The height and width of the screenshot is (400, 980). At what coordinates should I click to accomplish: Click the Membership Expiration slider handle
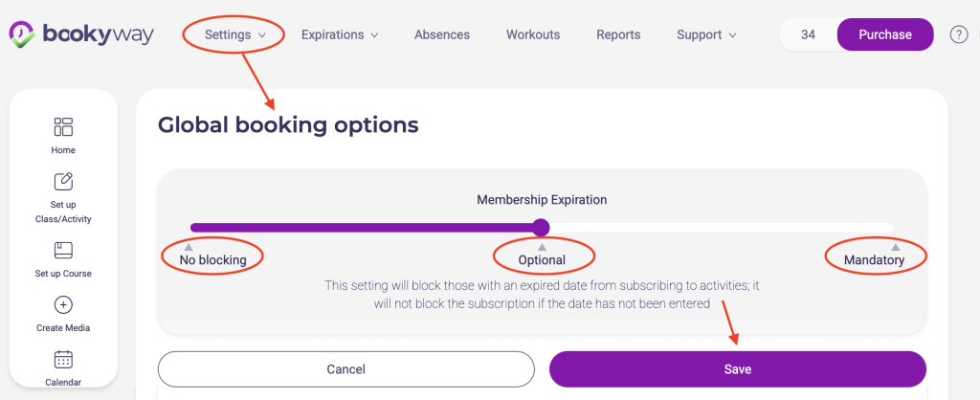[x=541, y=228]
